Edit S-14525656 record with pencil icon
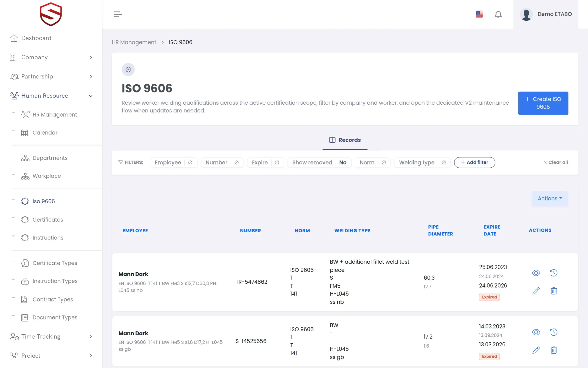Image resolution: width=588 pixels, height=368 pixels. point(536,350)
